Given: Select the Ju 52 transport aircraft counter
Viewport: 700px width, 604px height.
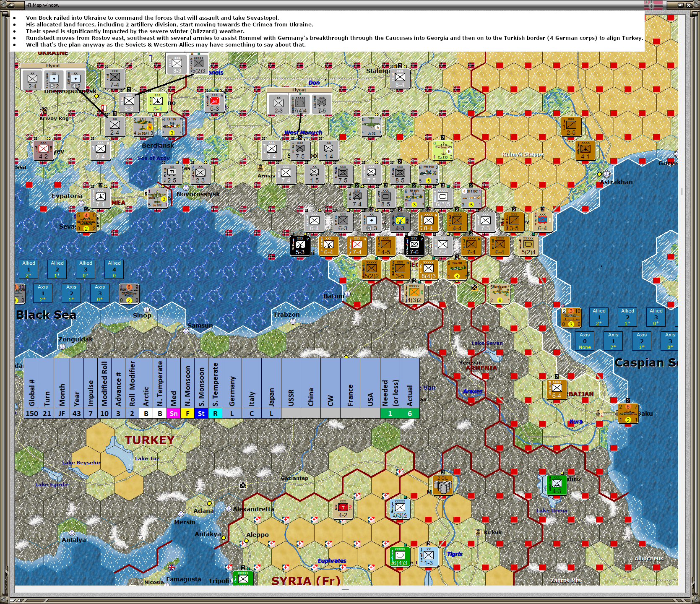Looking at the screenshot, I should pyautogui.click(x=371, y=126).
